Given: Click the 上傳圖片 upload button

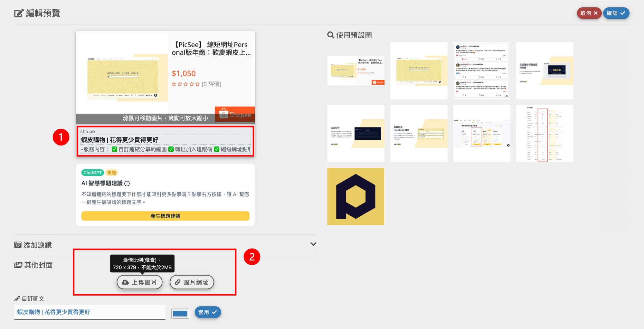Looking at the screenshot, I should [x=139, y=282].
